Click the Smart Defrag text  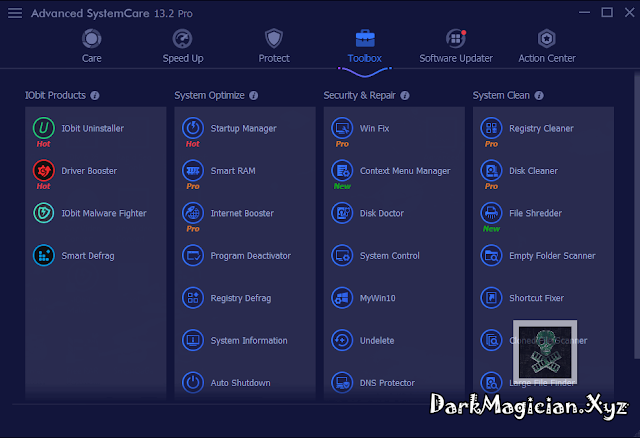[88, 256]
